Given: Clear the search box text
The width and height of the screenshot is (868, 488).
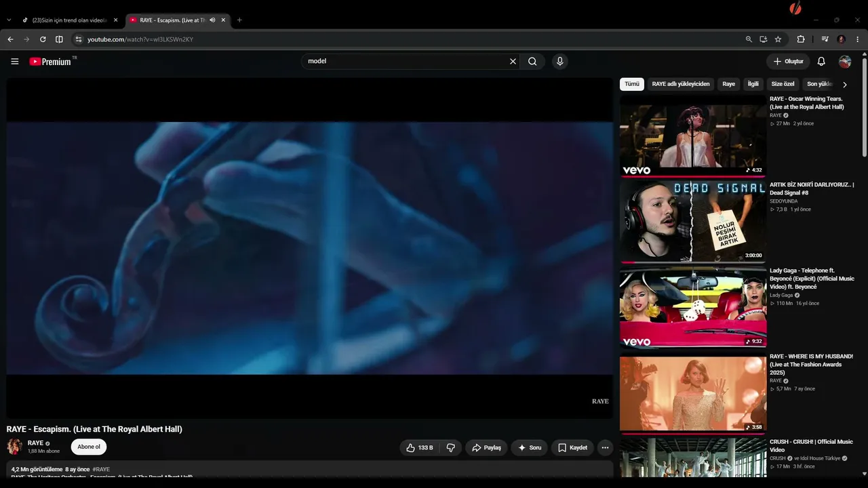Looking at the screenshot, I should tap(513, 62).
